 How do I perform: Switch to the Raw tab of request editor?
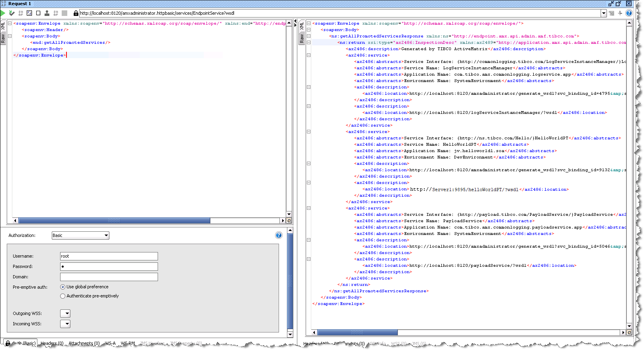click(3, 38)
